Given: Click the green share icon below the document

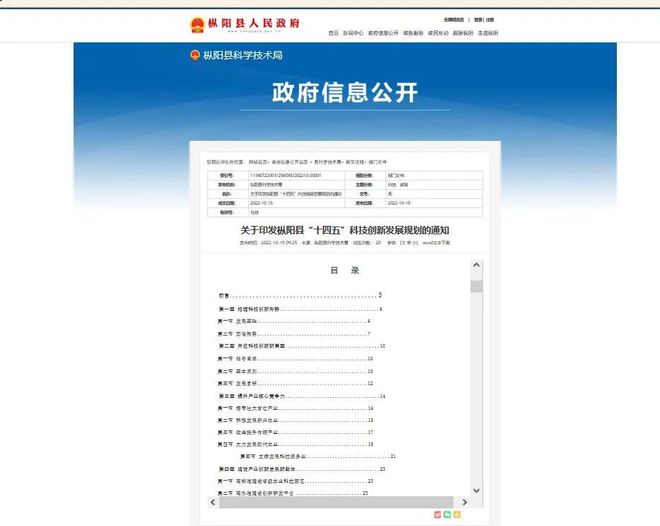Looking at the screenshot, I should (x=447, y=515).
